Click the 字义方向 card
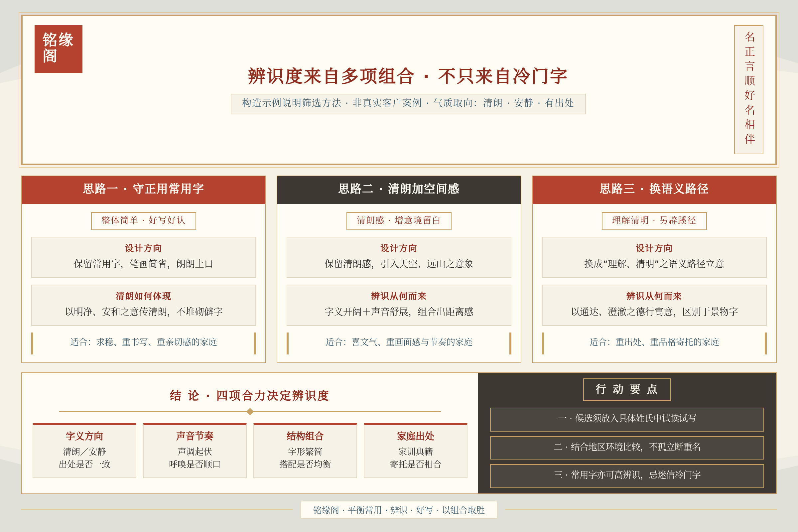798x532 pixels. click(x=84, y=451)
